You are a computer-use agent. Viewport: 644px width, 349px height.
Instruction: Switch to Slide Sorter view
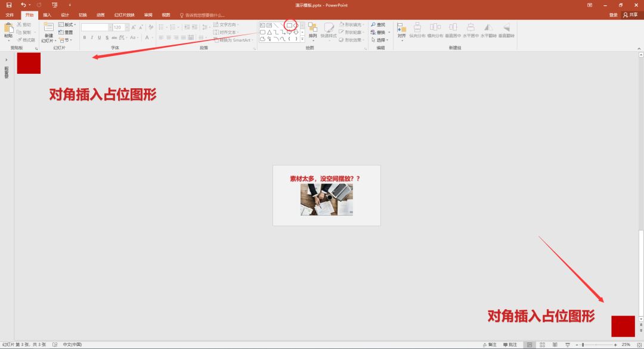tap(542, 345)
